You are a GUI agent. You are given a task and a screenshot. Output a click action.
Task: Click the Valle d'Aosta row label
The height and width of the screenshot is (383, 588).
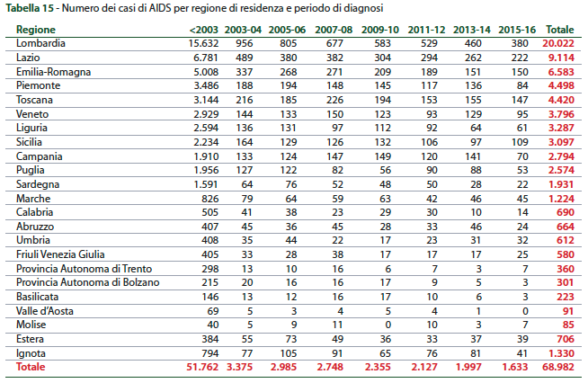(42, 310)
